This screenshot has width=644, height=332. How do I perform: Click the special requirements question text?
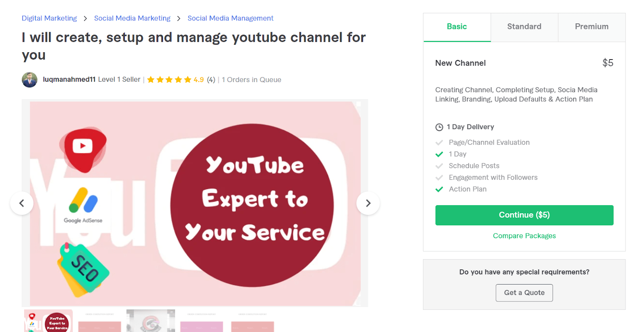point(524,272)
